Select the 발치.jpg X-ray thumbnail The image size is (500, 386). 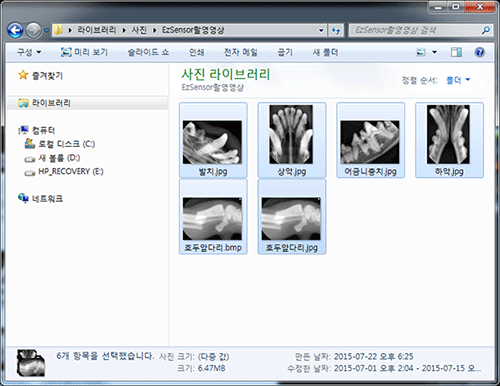(212, 142)
